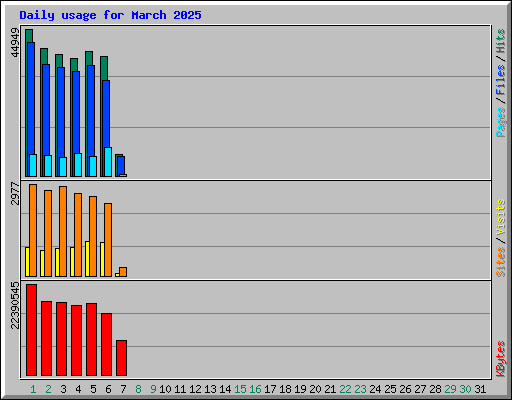512x400 pixels.
Task: Click day 7 on the x-axis
Action: point(123,389)
